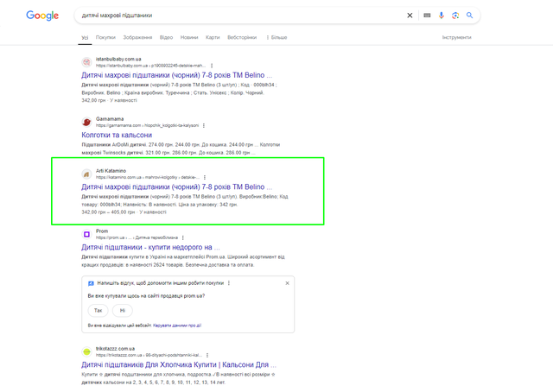This screenshot has height=392, width=553.
Task: Switch to the Відео tab
Action: click(x=166, y=37)
